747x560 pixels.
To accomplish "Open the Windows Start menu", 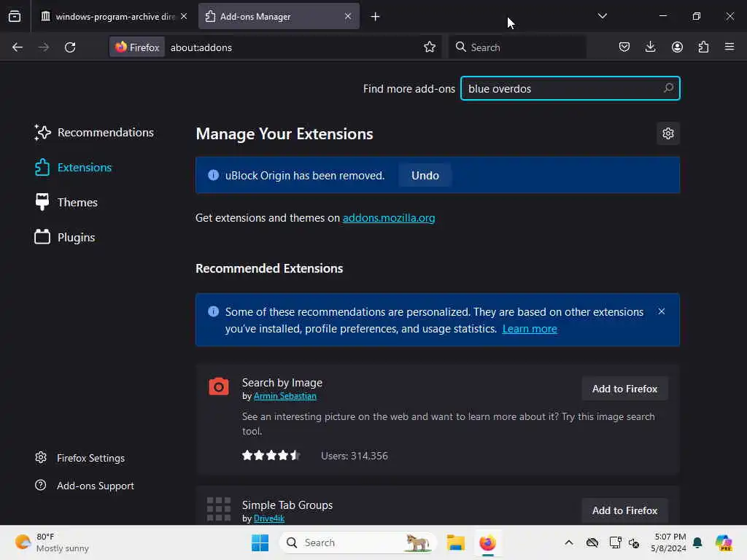I will [x=260, y=542].
